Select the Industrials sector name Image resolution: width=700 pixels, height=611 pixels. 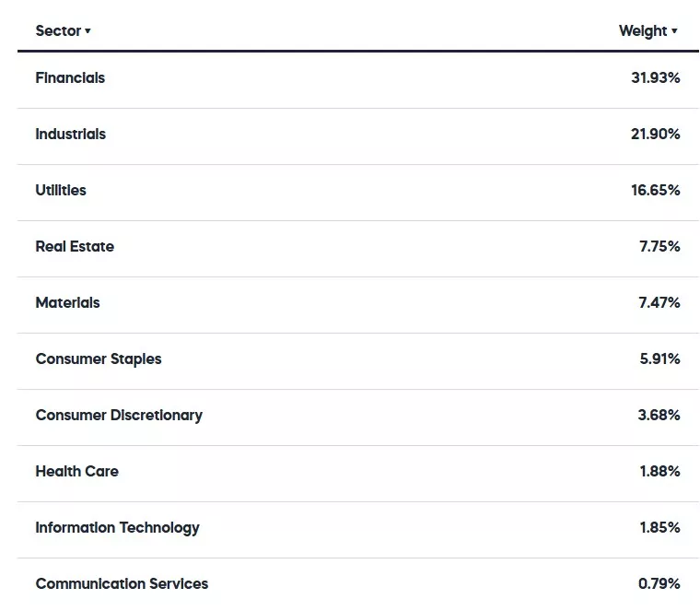(70, 134)
